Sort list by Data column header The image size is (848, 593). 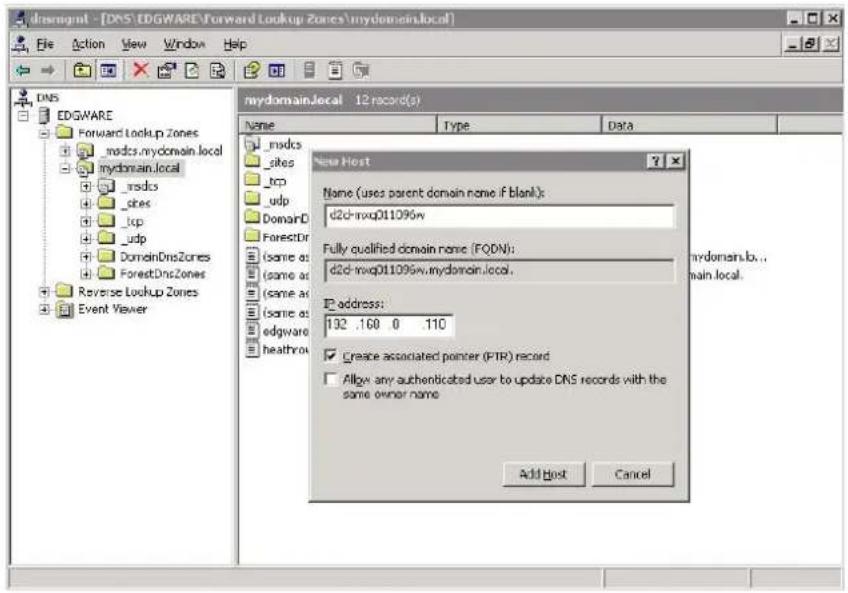(690, 125)
